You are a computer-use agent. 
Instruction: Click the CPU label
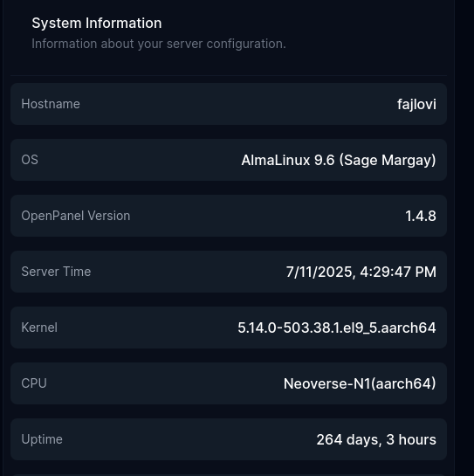[34, 383]
